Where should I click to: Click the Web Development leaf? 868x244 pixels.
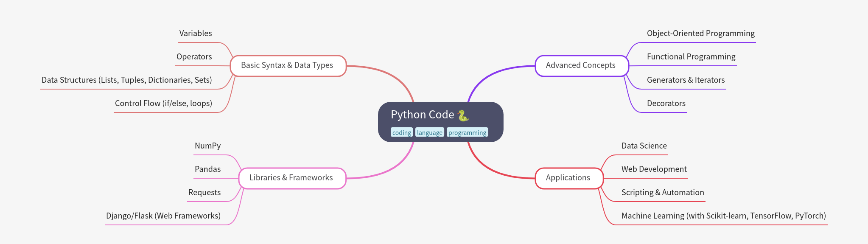(x=654, y=169)
